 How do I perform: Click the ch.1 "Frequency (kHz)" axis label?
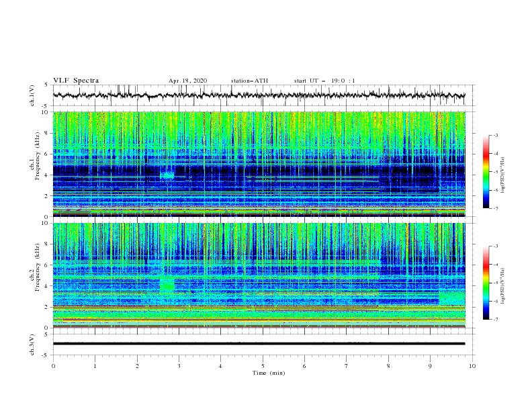point(38,156)
